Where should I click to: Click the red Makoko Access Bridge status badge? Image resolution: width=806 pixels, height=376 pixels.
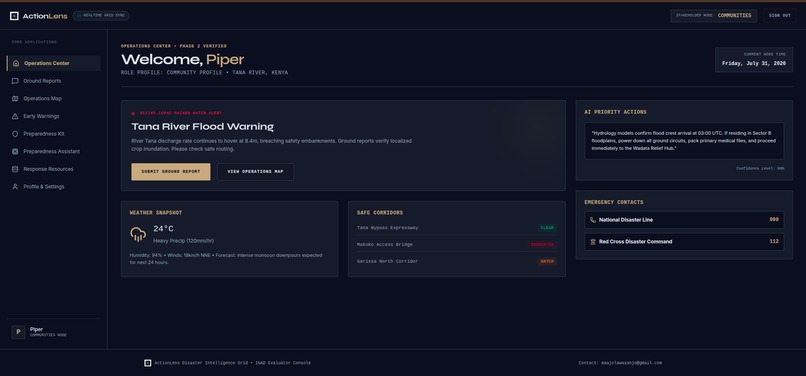click(542, 245)
